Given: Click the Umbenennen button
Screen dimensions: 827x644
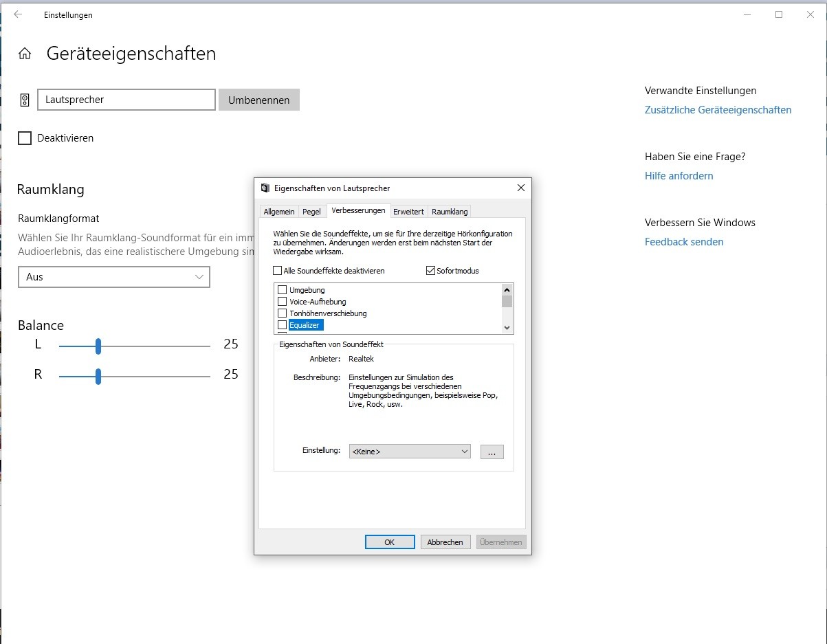Looking at the screenshot, I should pyautogui.click(x=258, y=100).
